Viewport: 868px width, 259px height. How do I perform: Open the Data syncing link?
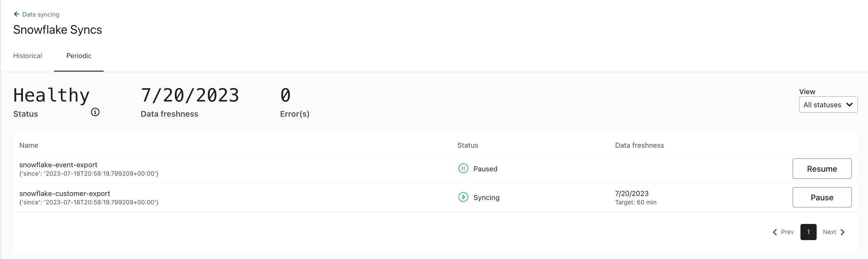pos(40,14)
